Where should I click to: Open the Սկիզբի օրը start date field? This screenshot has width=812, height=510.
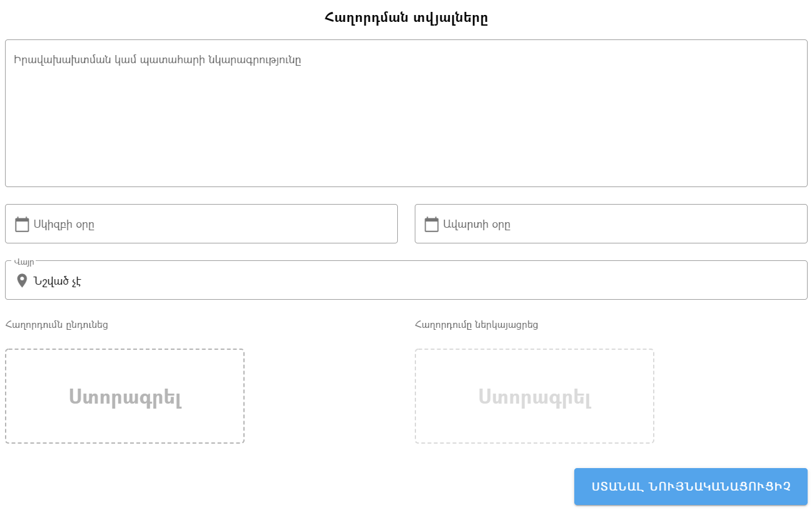(238, 224)
